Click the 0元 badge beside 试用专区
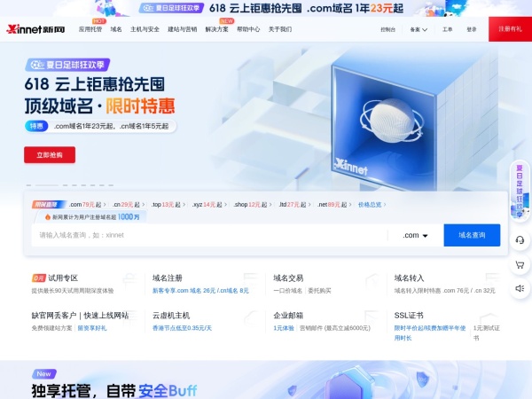Image resolution: width=532 pixels, height=399 pixels. point(38,278)
